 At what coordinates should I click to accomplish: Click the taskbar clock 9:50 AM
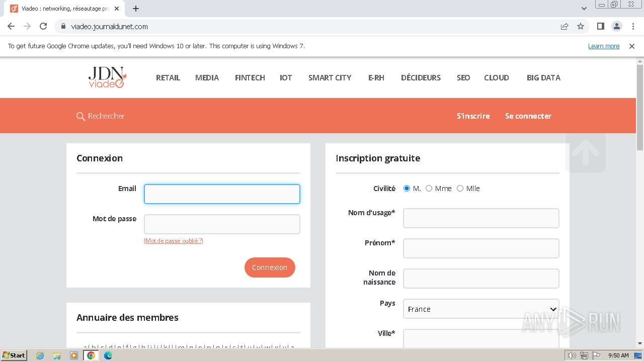click(x=618, y=355)
